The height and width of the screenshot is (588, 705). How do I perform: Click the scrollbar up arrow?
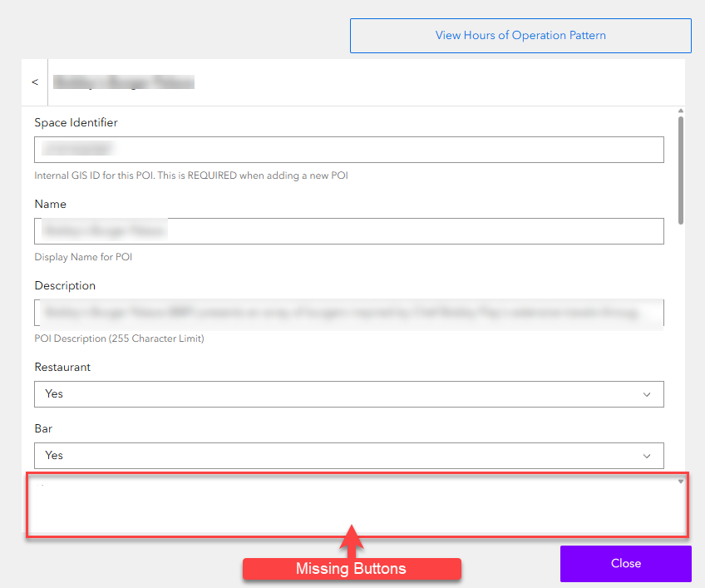coord(680,110)
